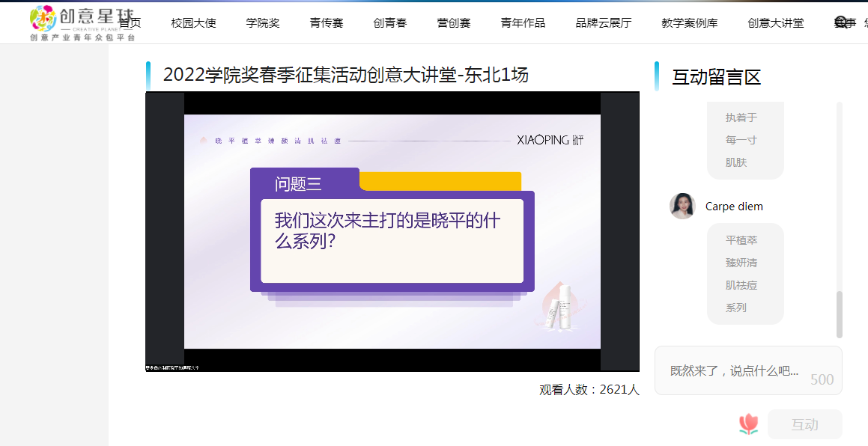The width and height of the screenshot is (868, 446).
Task: Click the title 2022学院奖春季征集活动创意大讲堂-东北1场
Action: 346,75
